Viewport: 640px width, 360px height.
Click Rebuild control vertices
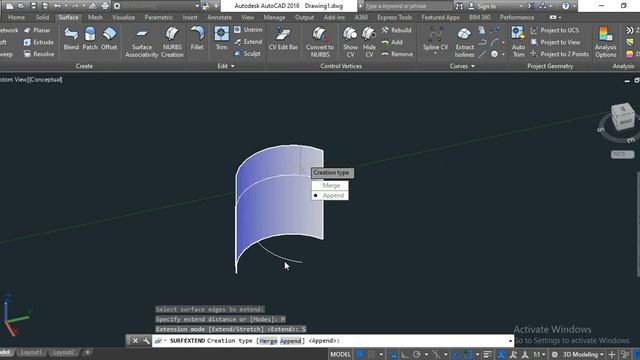(x=397, y=30)
